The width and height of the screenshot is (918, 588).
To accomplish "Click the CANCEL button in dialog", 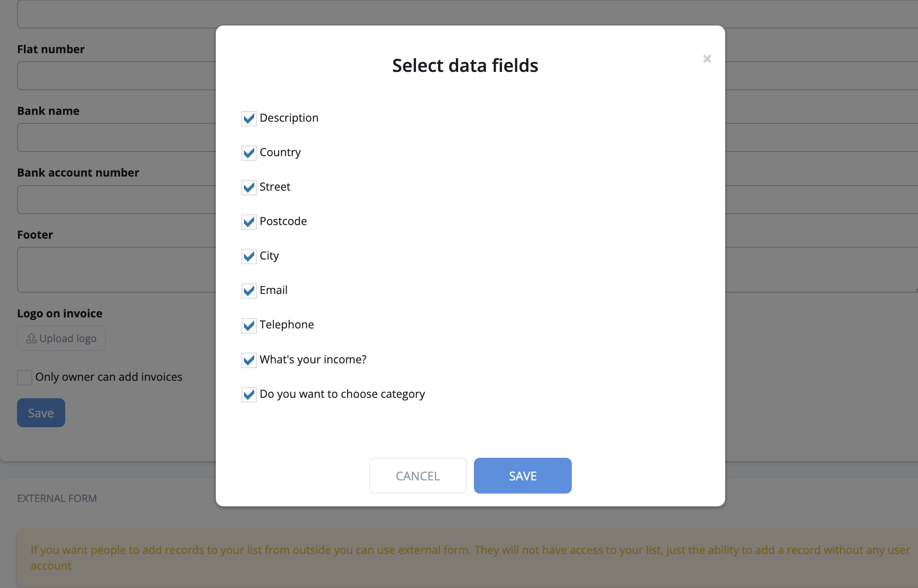I will click(x=418, y=476).
